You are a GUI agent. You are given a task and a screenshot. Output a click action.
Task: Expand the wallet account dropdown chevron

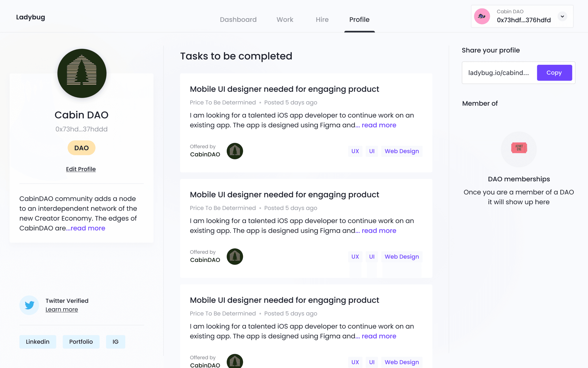point(562,16)
